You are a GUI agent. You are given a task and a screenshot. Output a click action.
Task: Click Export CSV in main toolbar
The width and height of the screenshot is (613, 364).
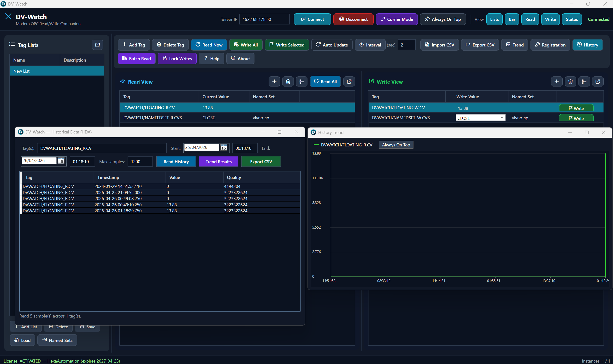(480, 45)
